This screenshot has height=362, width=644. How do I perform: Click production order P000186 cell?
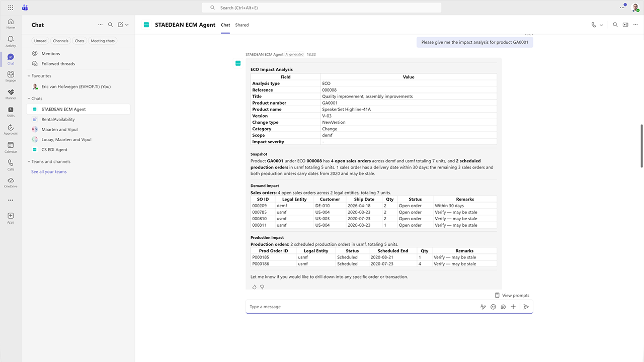click(274, 264)
